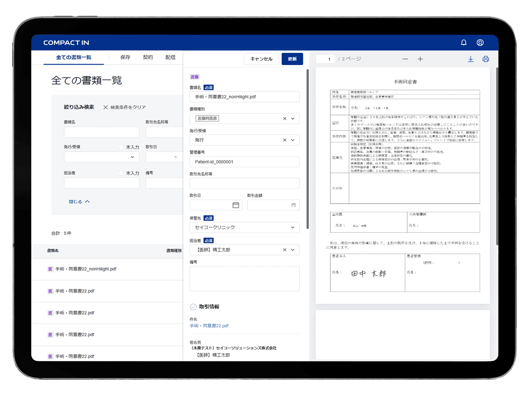Clear 担当者 selection with X icon
This screenshot has width=532, height=394.
(x=285, y=250)
